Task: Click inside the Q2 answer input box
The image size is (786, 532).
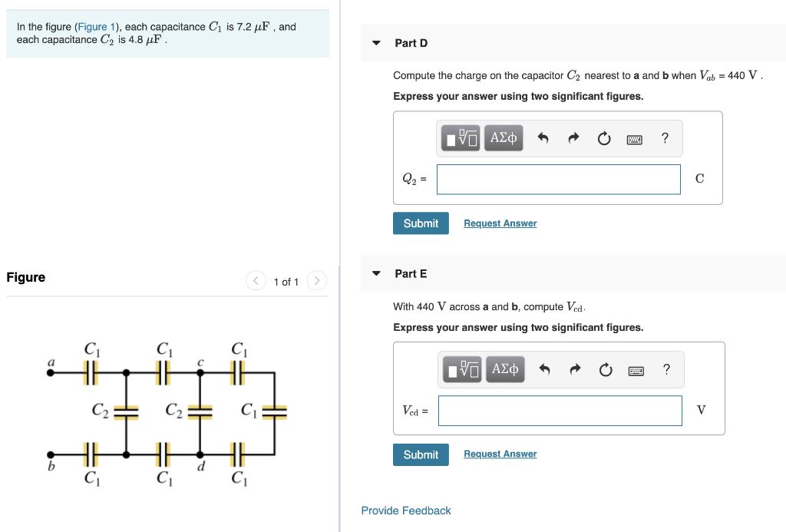Action: (558, 179)
